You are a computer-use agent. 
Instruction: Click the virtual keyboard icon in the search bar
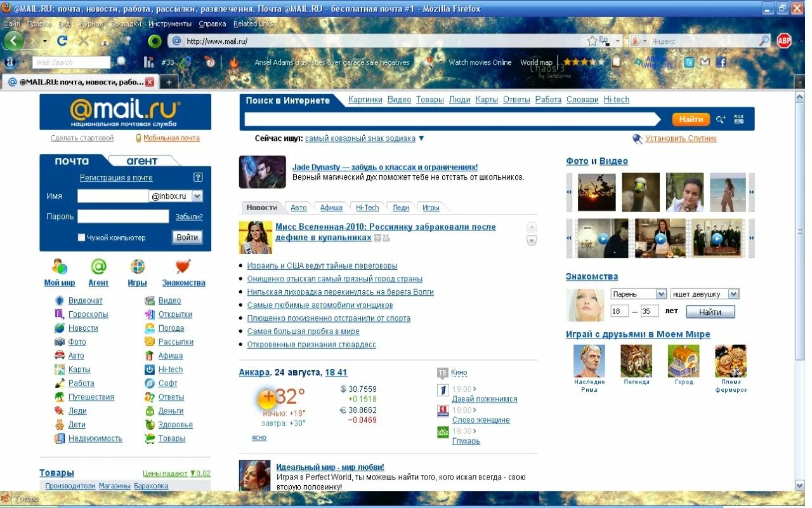[739, 119]
